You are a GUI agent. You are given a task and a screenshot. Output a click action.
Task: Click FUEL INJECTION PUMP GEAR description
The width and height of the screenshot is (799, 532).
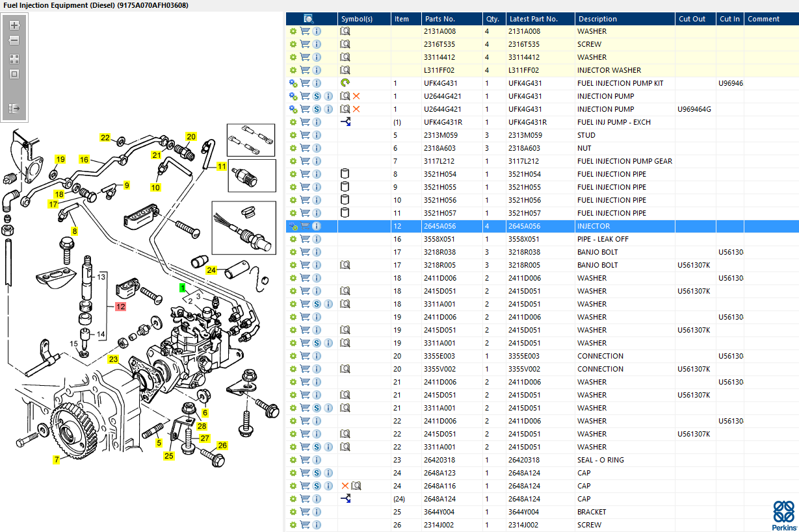click(625, 161)
